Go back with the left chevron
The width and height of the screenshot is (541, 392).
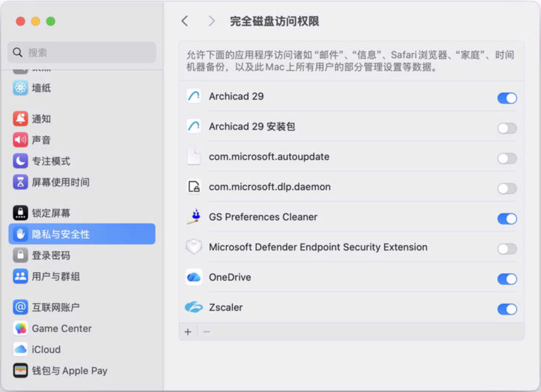tap(185, 21)
